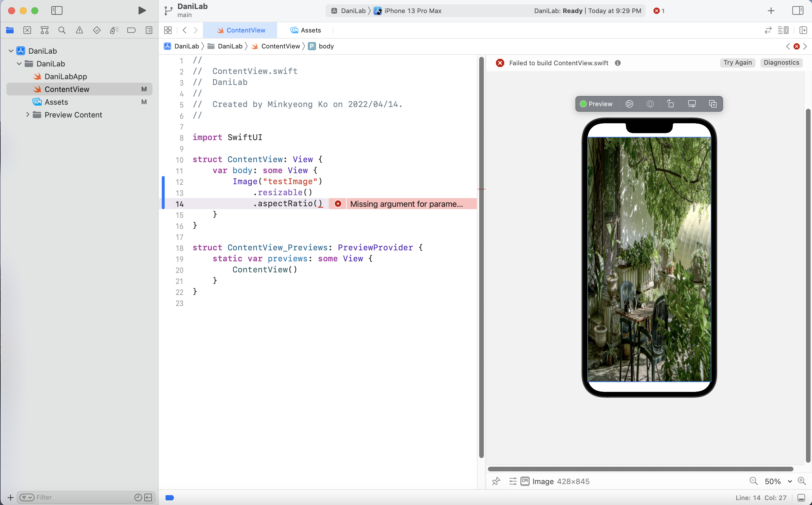Expand the Preview Content folder
Viewport: 812px width, 505px height.
pyautogui.click(x=28, y=115)
